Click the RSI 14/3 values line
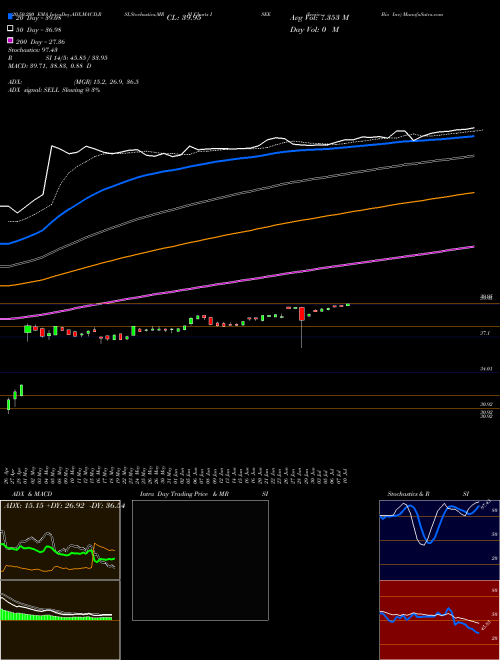Screen dimensions: 500x660 tap(58, 58)
